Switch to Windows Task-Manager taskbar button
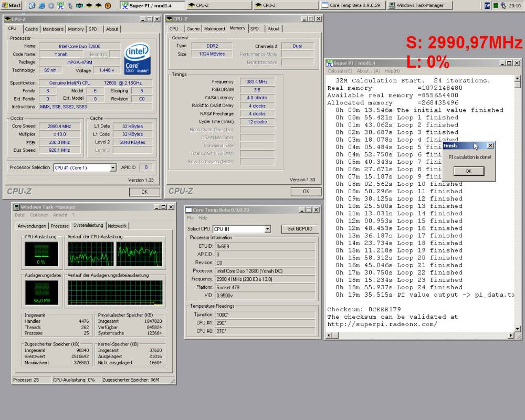This screenshot has width=525, height=420. (x=420, y=5)
